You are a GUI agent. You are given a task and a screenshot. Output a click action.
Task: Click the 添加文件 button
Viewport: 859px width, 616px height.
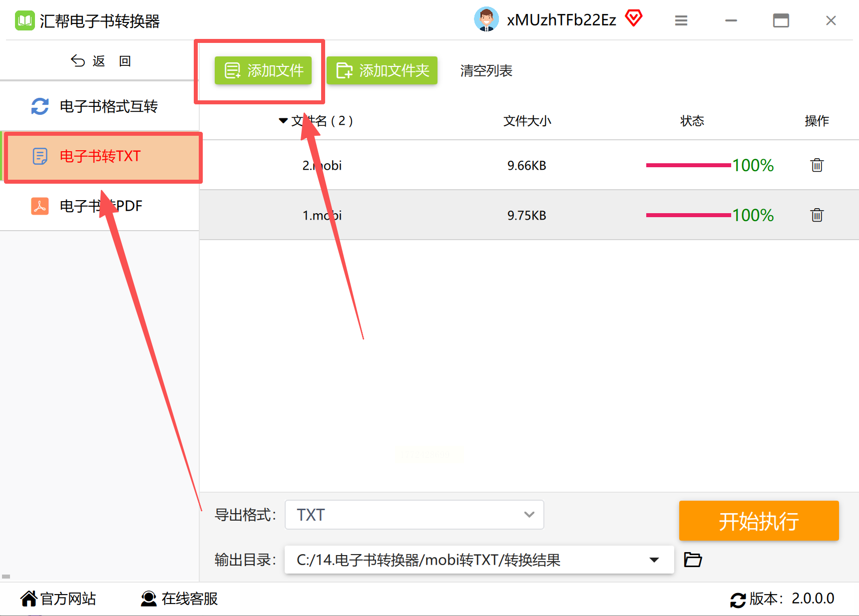(x=263, y=70)
